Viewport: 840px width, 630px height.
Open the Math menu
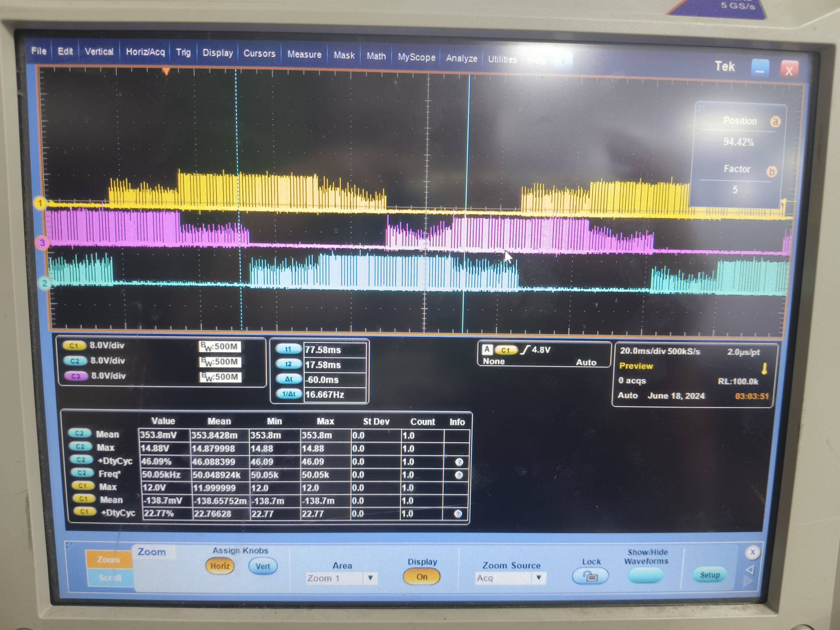click(x=376, y=56)
